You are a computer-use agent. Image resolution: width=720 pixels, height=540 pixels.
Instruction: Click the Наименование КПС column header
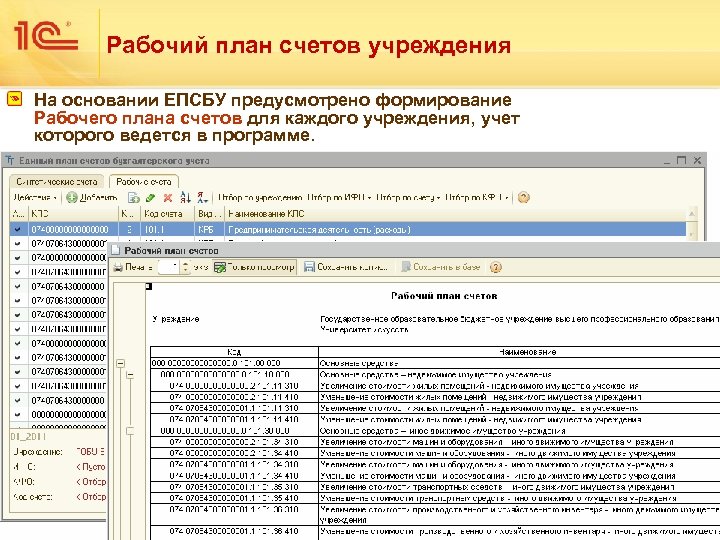[x=455, y=214]
